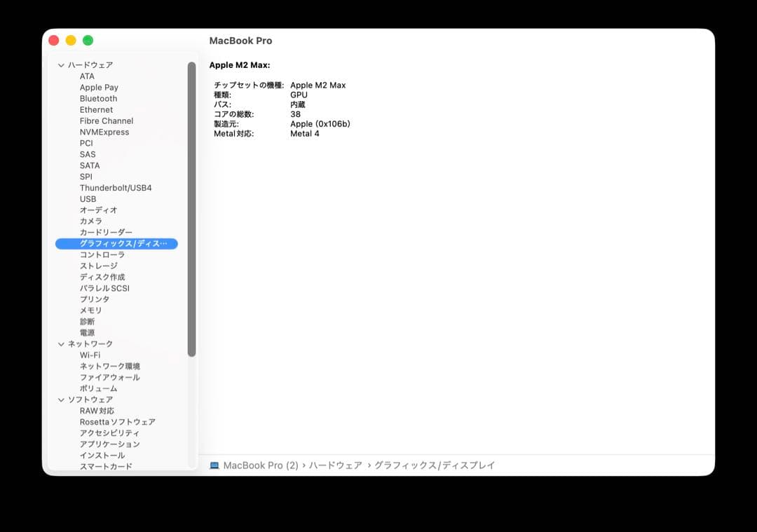Viewport: 757px width, 532px height.
Task: Click the computer icon in the breadcrumb bar
Action: [214, 465]
